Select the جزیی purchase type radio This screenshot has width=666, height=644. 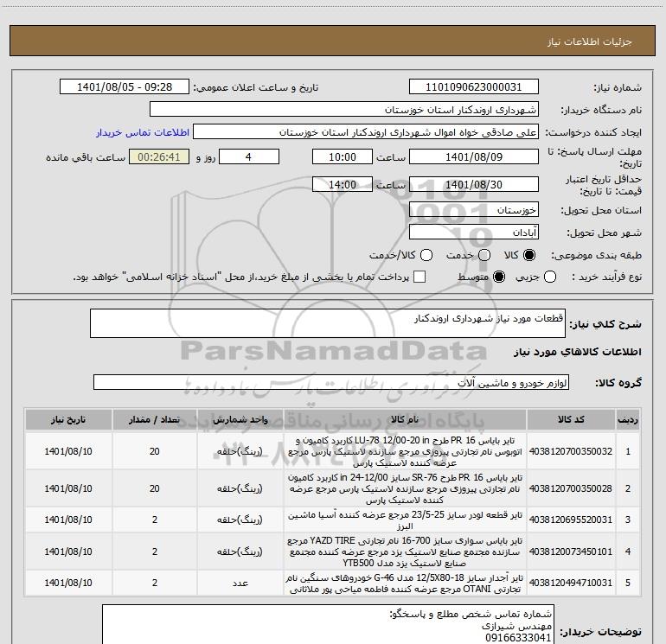(550, 277)
